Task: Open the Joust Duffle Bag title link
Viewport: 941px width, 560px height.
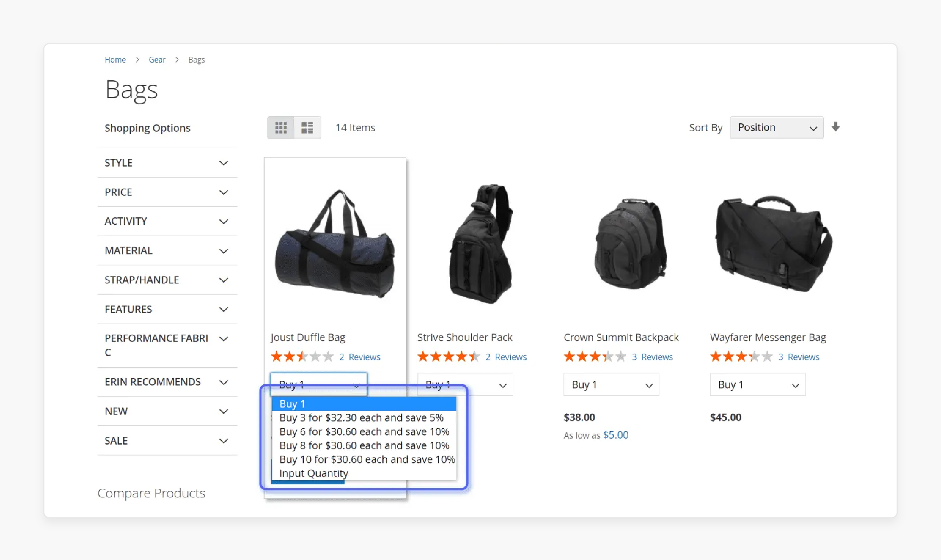Action: coord(308,337)
